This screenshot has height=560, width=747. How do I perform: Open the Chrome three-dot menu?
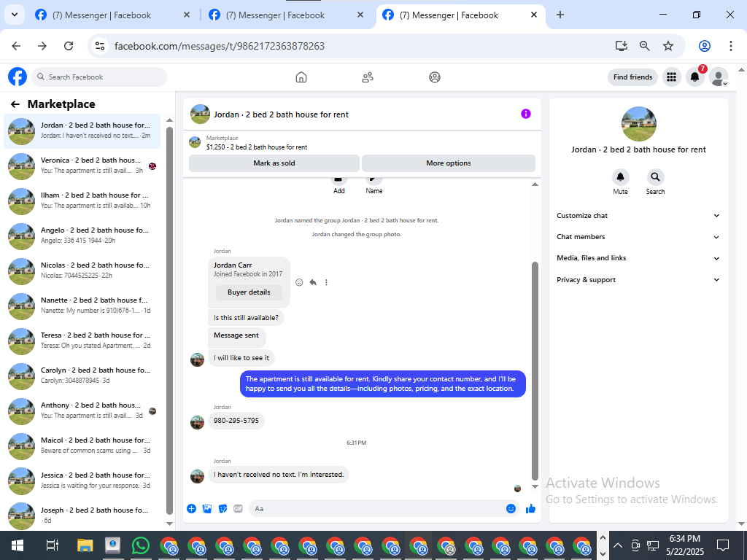(731, 46)
